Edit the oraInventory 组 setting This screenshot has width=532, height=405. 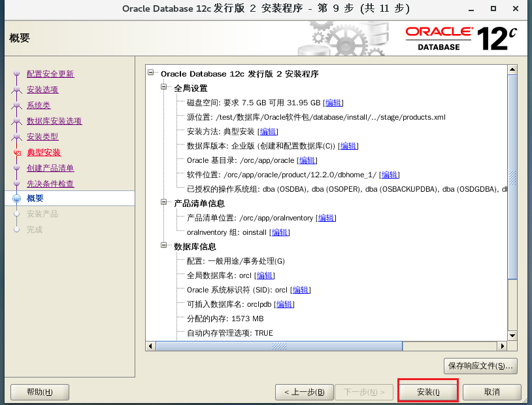(280, 232)
